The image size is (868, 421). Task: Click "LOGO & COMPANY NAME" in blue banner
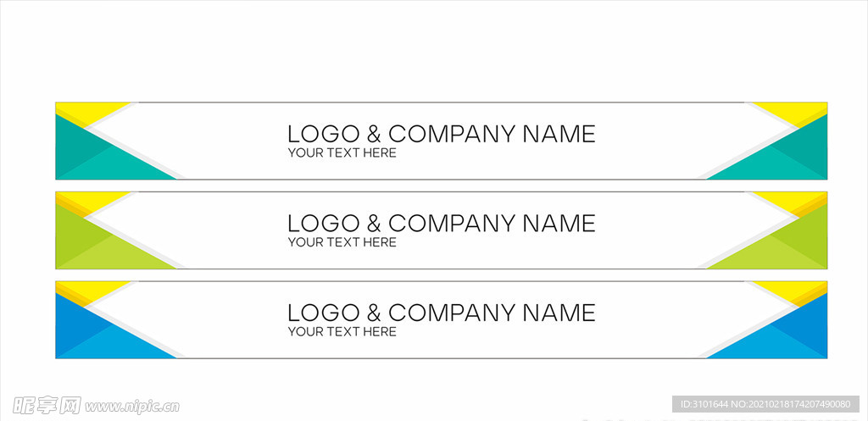tap(441, 313)
